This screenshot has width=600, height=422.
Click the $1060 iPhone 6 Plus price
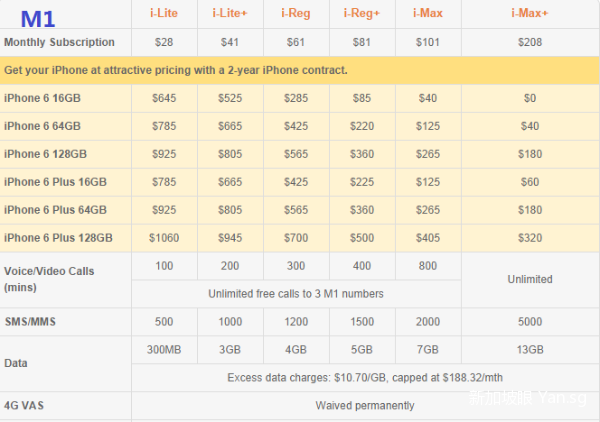click(164, 238)
